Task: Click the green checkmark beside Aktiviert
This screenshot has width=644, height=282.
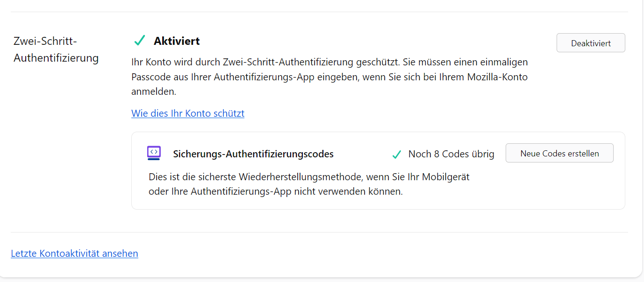Action: [x=139, y=41]
